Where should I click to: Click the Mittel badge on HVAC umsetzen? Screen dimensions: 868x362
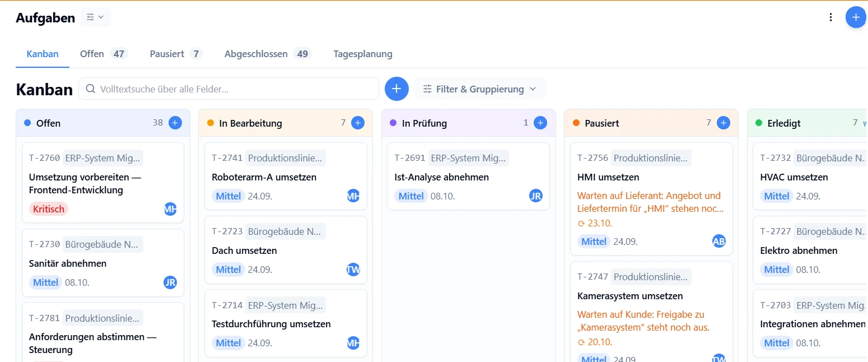tap(777, 196)
